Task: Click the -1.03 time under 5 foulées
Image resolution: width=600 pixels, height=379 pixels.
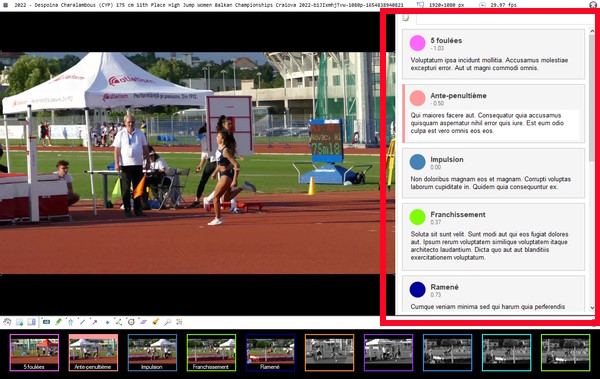Action: 437,48
